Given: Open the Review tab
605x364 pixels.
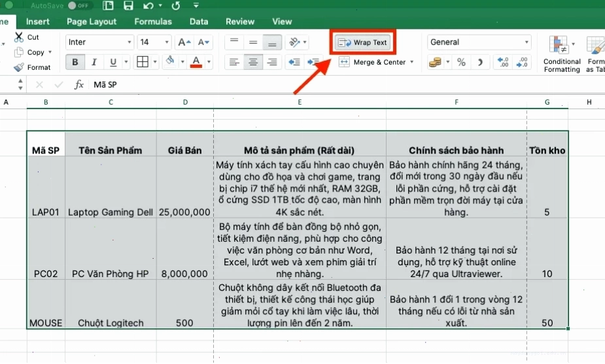Looking at the screenshot, I should 240,22.
